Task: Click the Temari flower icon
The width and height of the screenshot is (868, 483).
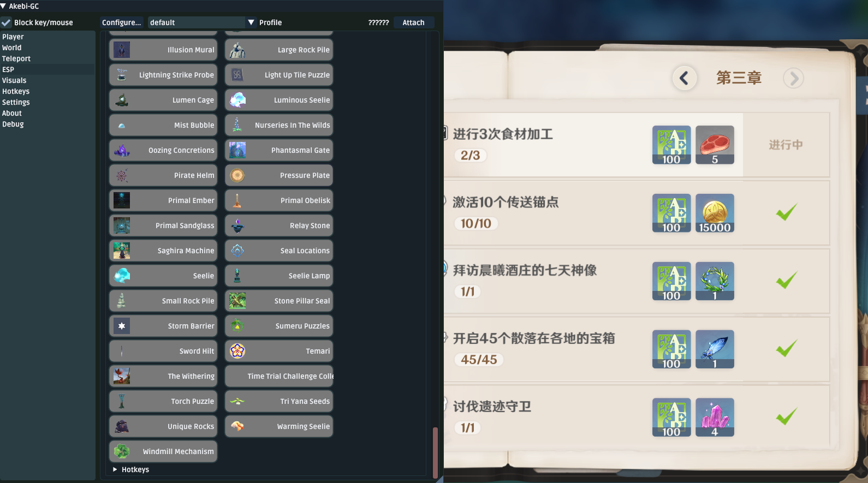Action: pyautogui.click(x=237, y=351)
